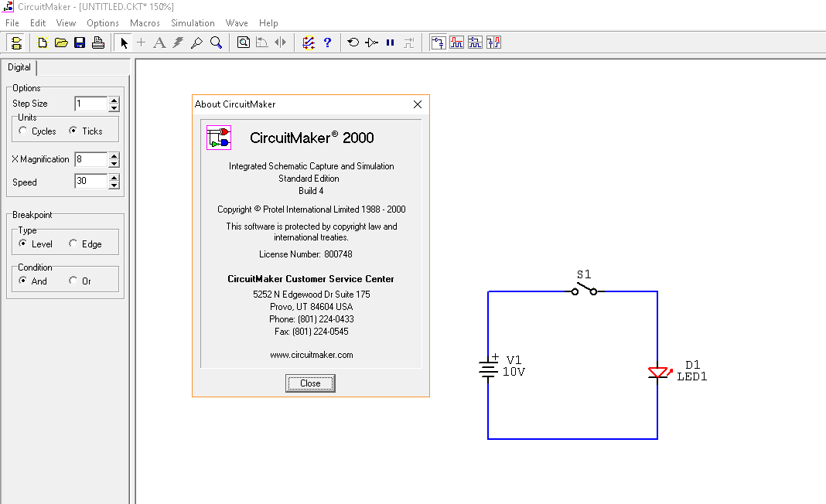Click the red-blue waveform toolbar icon
This screenshot has height=504, width=826.
coord(493,43)
